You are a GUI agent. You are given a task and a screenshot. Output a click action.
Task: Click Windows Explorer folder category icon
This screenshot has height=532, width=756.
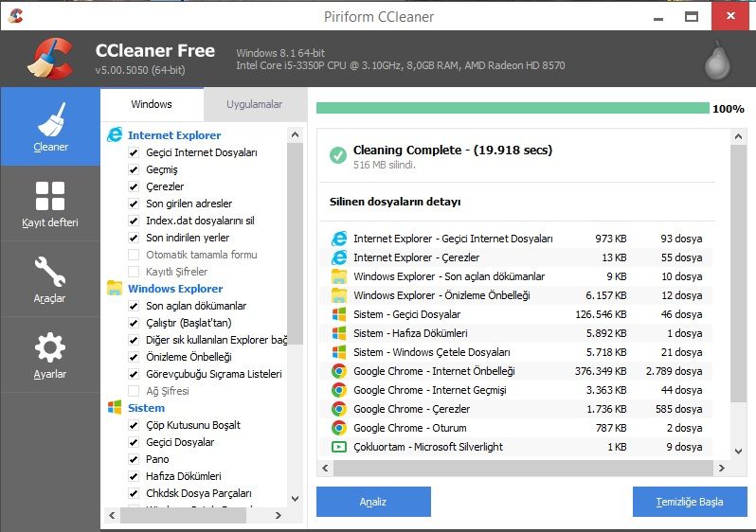[115, 288]
